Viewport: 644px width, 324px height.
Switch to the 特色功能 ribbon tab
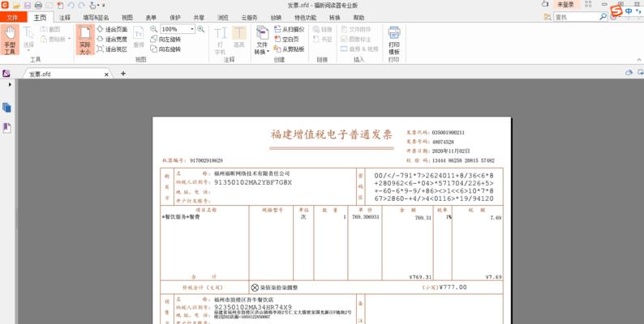(305, 18)
